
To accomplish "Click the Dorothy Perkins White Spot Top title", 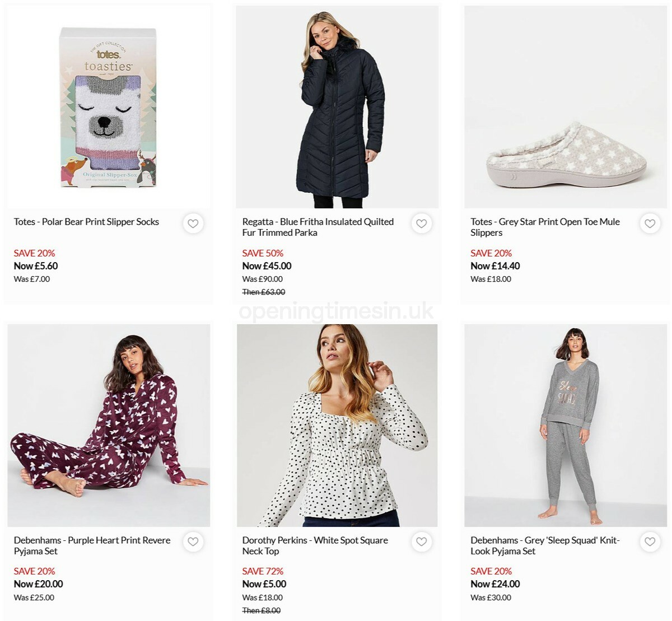I will pos(315,546).
